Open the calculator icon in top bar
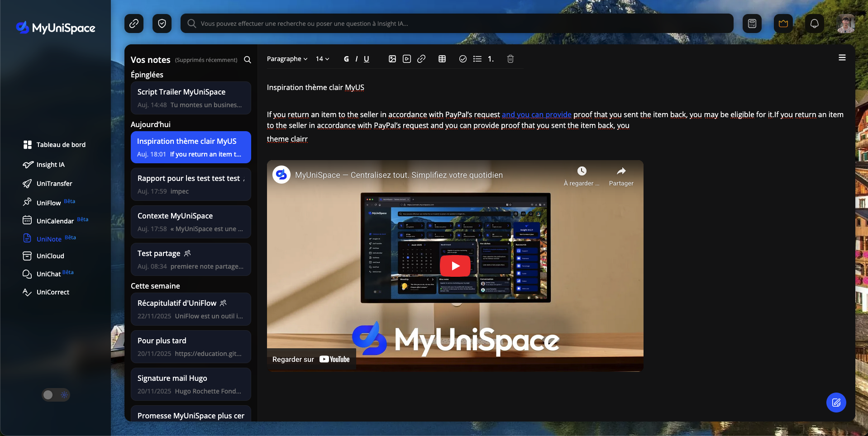 (x=752, y=24)
